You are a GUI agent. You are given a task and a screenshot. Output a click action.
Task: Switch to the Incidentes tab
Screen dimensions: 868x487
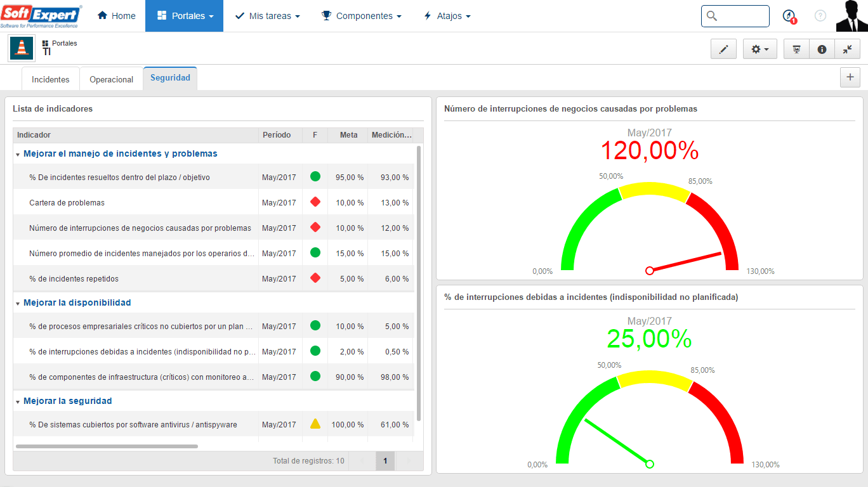tap(51, 79)
